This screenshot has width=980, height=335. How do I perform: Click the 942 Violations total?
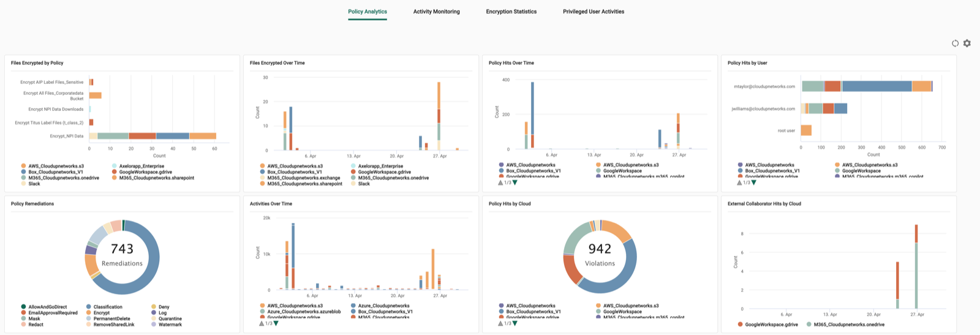tap(600, 249)
